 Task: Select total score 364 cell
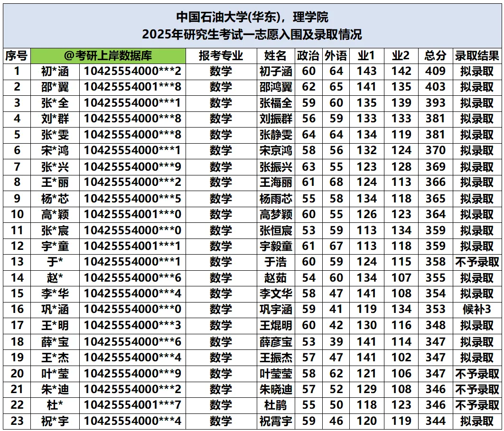pos(435,214)
